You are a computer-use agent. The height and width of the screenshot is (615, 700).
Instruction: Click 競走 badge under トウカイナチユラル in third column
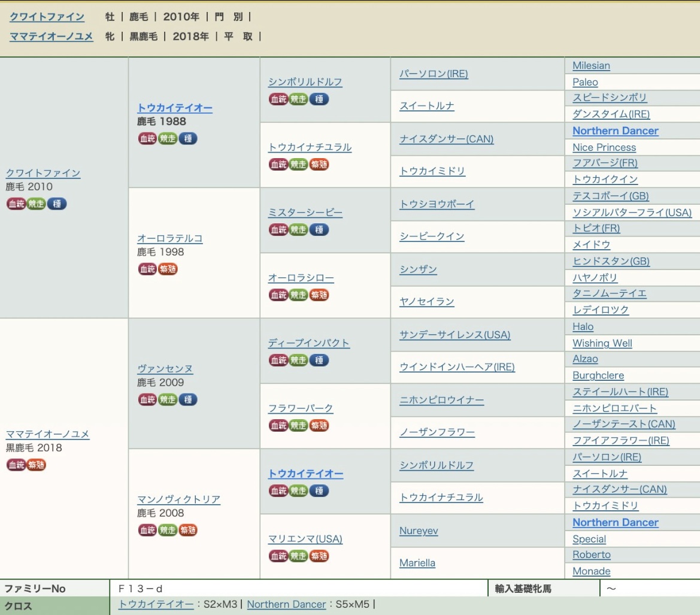299,164
